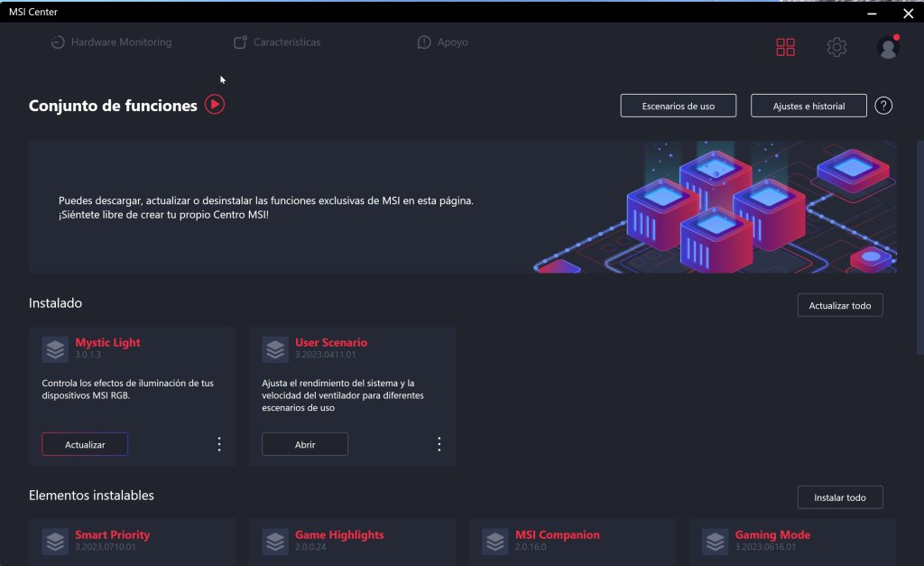
Task: Click the vertical scrollbar on the right
Action: tap(919, 247)
